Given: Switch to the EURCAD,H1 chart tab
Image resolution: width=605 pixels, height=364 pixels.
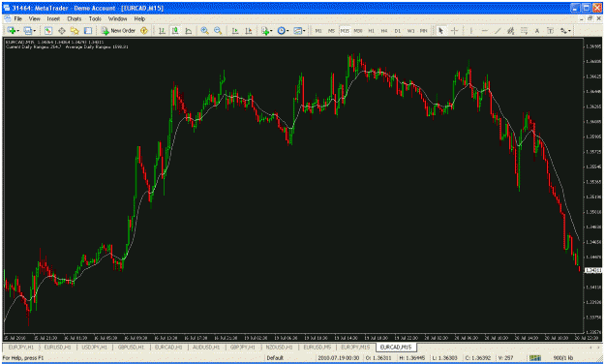Looking at the screenshot, I should pos(168,347).
